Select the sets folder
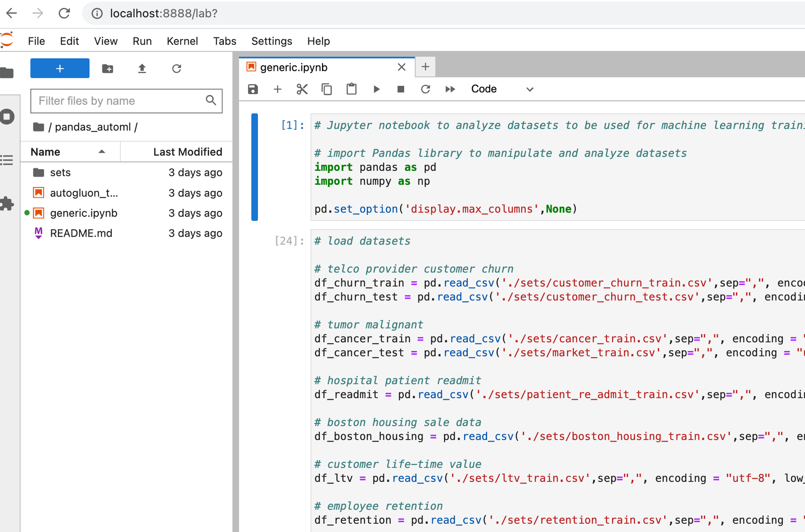The width and height of the screenshot is (805, 532). point(127,173)
